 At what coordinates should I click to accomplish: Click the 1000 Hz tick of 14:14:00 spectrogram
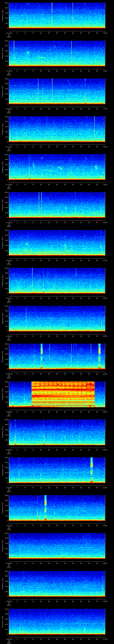click(6, 3)
